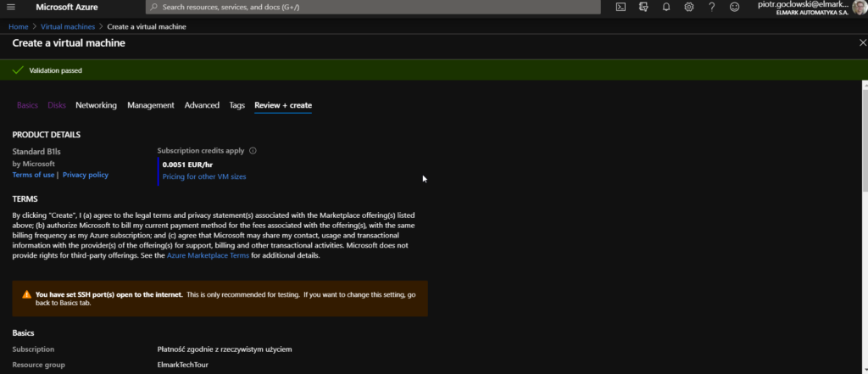Switch to the Basics tab
Screen dimensions: 868x374
(27, 105)
